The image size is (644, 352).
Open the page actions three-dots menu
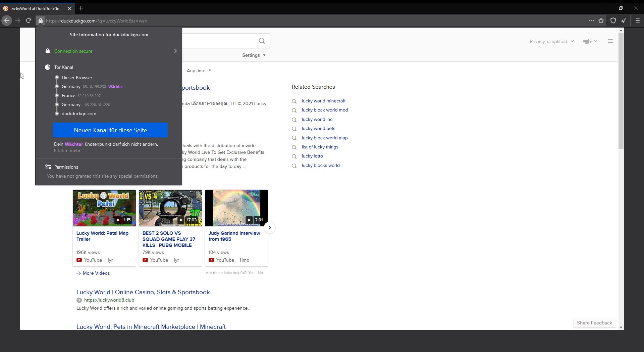[x=591, y=21]
